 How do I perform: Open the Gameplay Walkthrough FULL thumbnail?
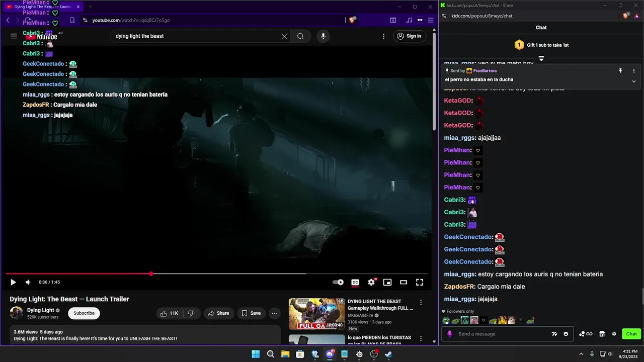[x=316, y=314]
